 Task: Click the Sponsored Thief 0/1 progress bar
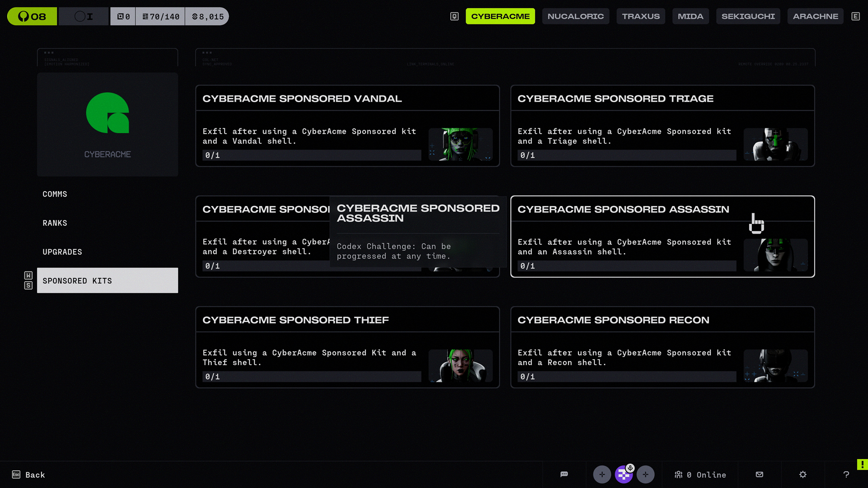311,376
